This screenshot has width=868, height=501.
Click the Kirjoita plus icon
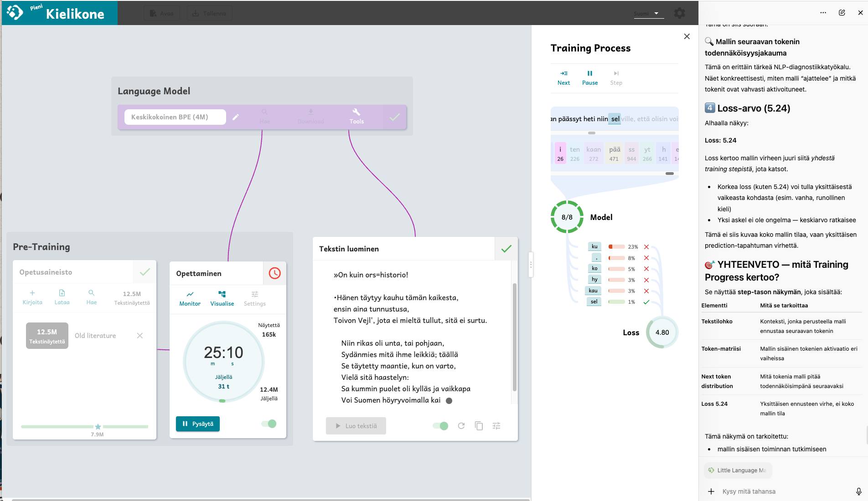(32, 293)
